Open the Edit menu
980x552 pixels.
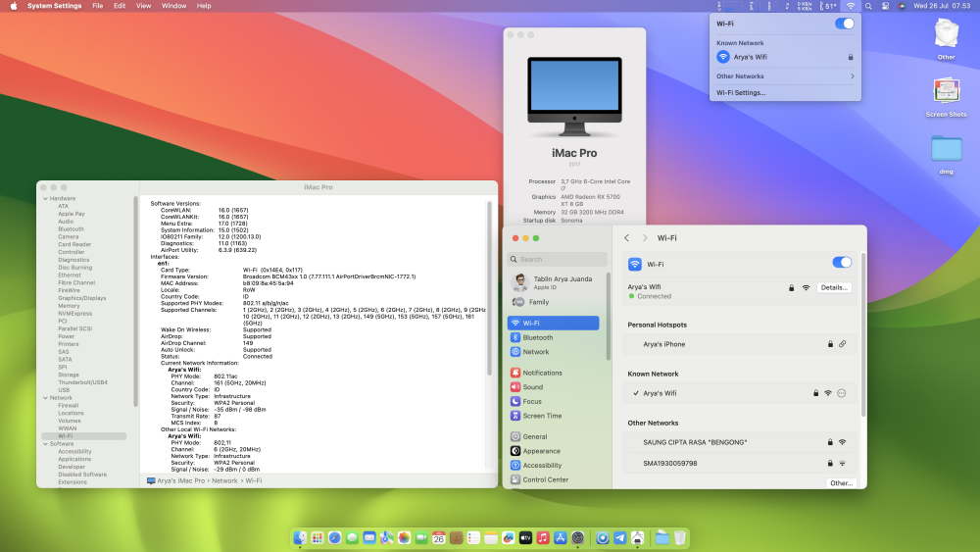pos(120,6)
